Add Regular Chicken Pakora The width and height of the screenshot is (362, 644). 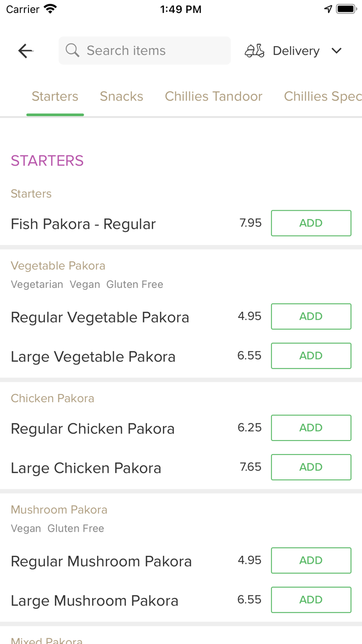pyautogui.click(x=311, y=428)
